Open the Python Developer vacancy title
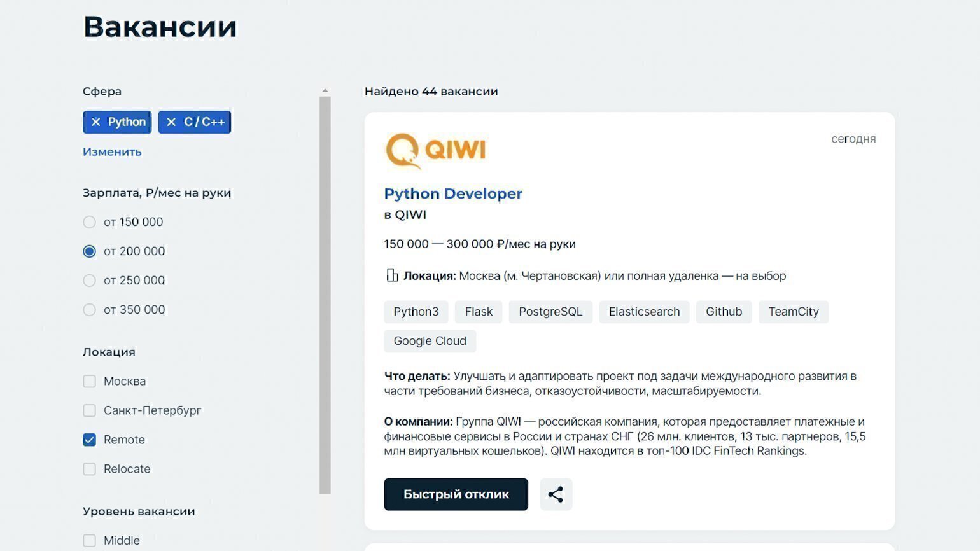The width and height of the screenshot is (980, 551). [452, 193]
